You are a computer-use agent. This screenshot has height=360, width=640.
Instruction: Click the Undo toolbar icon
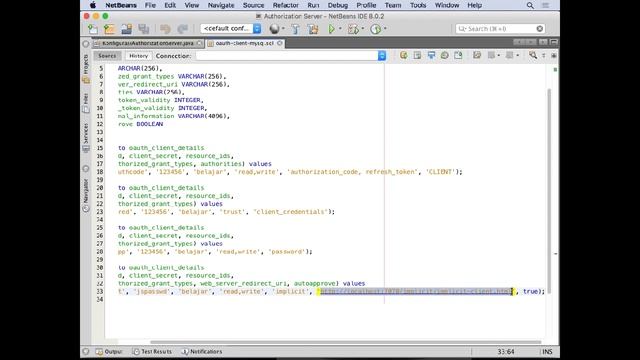(165, 29)
